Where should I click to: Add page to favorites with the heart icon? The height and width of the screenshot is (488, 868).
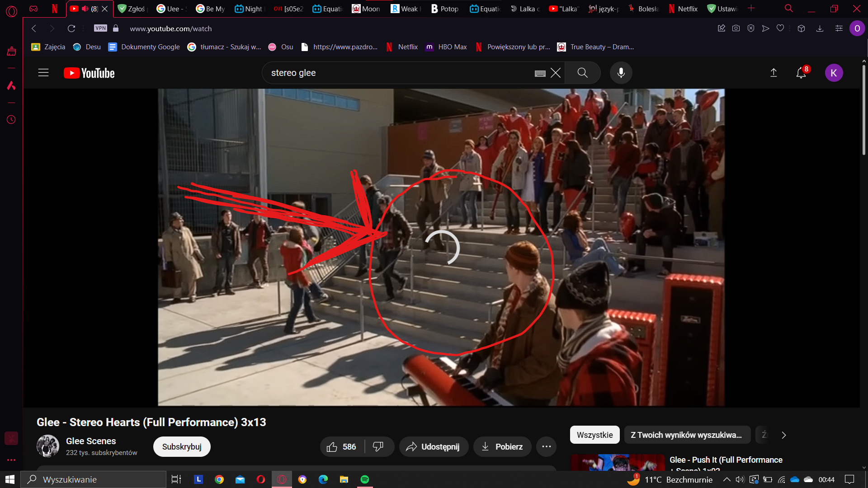pyautogui.click(x=780, y=28)
